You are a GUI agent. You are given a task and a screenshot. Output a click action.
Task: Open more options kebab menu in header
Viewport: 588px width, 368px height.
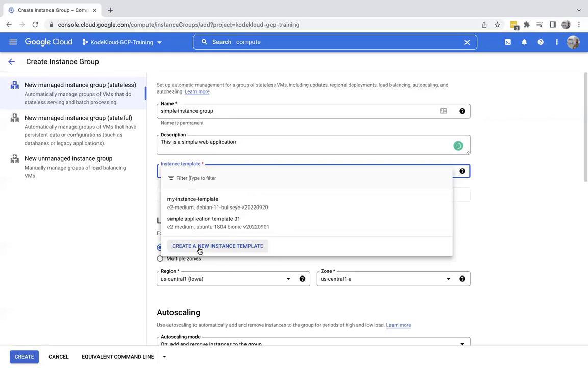click(557, 42)
